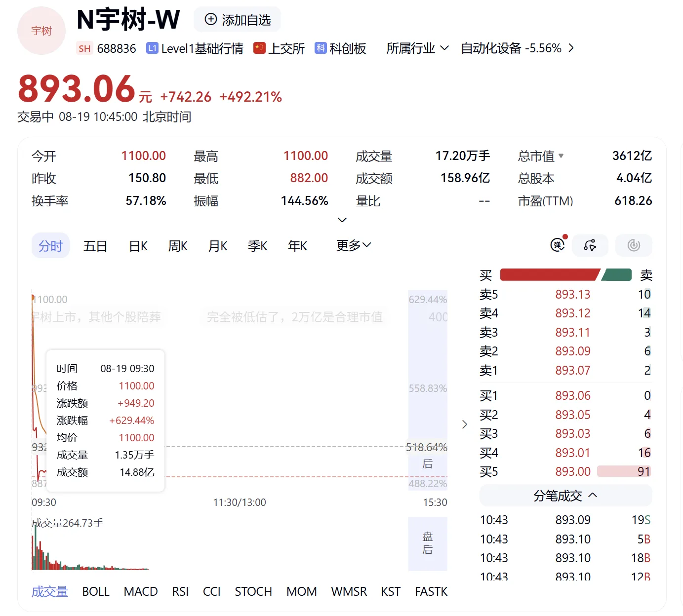Select the BOLL indicator
This screenshot has width=683, height=616.
pos(96,591)
